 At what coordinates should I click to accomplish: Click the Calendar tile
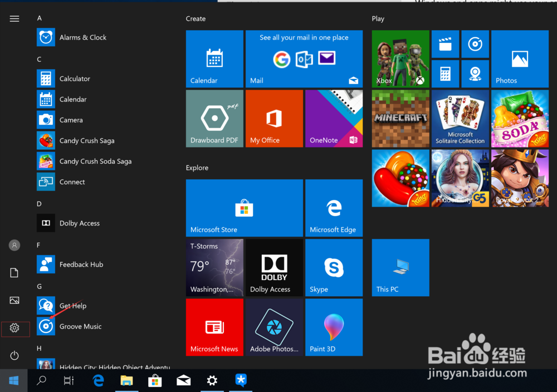(x=214, y=59)
